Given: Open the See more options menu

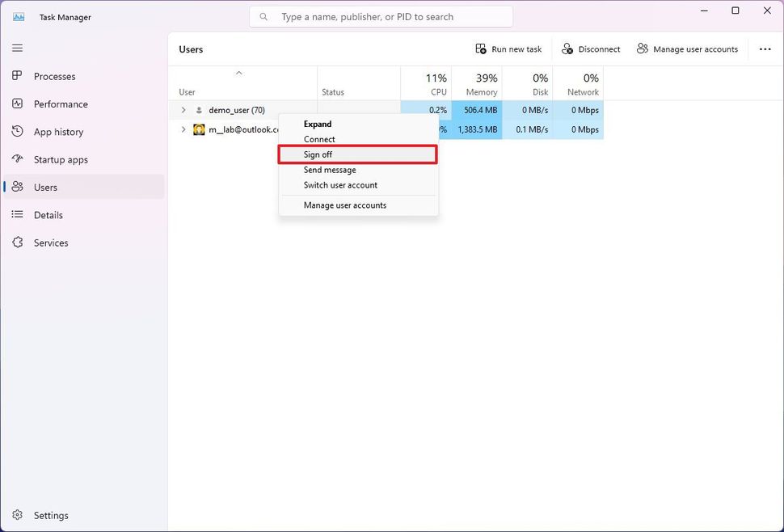Looking at the screenshot, I should pyautogui.click(x=765, y=49).
